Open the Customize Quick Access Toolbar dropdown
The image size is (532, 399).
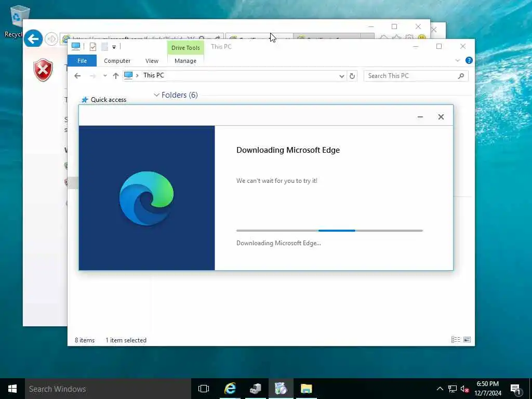pos(114,47)
